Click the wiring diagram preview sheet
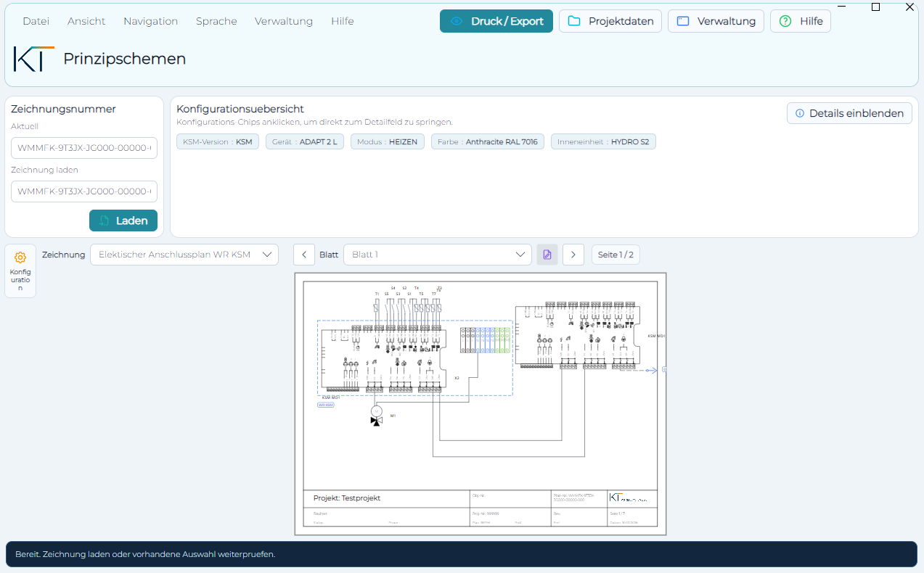The width and height of the screenshot is (924, 573). (481, 404)
